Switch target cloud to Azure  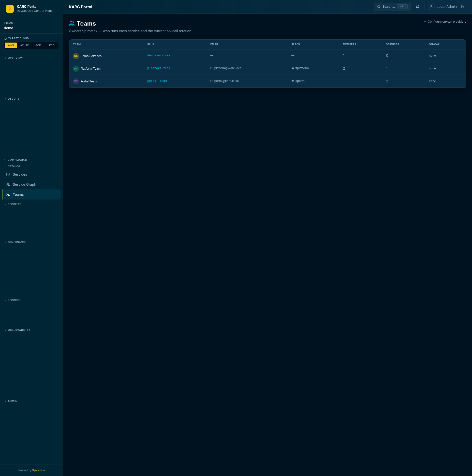24,45
